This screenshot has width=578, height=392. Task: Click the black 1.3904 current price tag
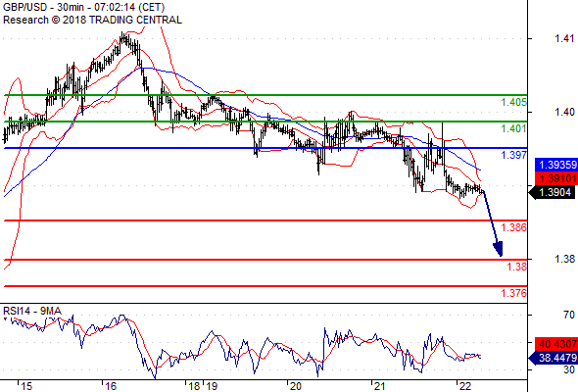[552, 192]
